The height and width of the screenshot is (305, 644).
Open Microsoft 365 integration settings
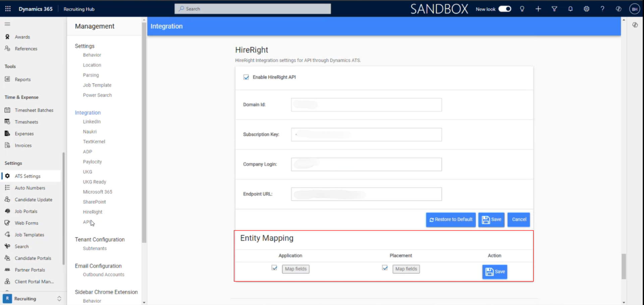[x=97, y=192]
